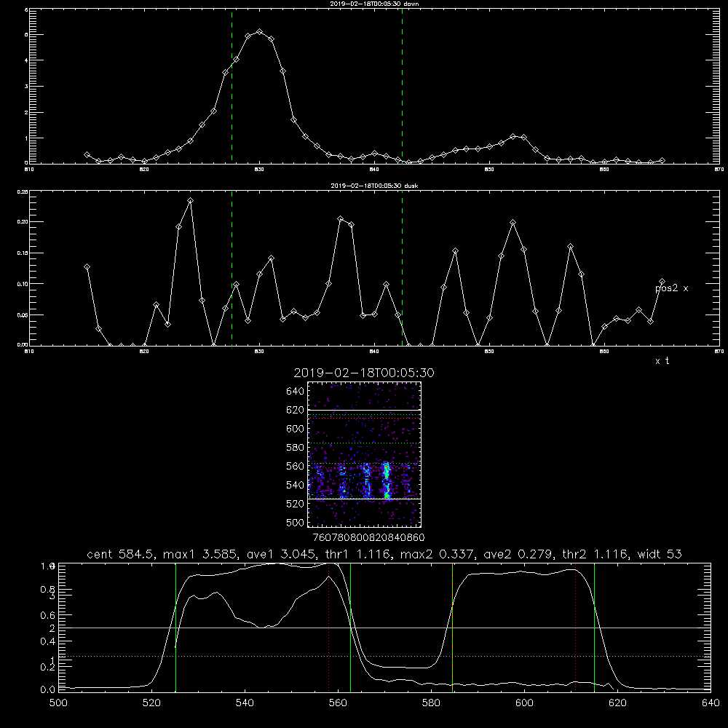Click the 'pos2 x' label in dusk plot
This screenshot has width=728, height=728.
pyautogui.click(x=671, y=288)
